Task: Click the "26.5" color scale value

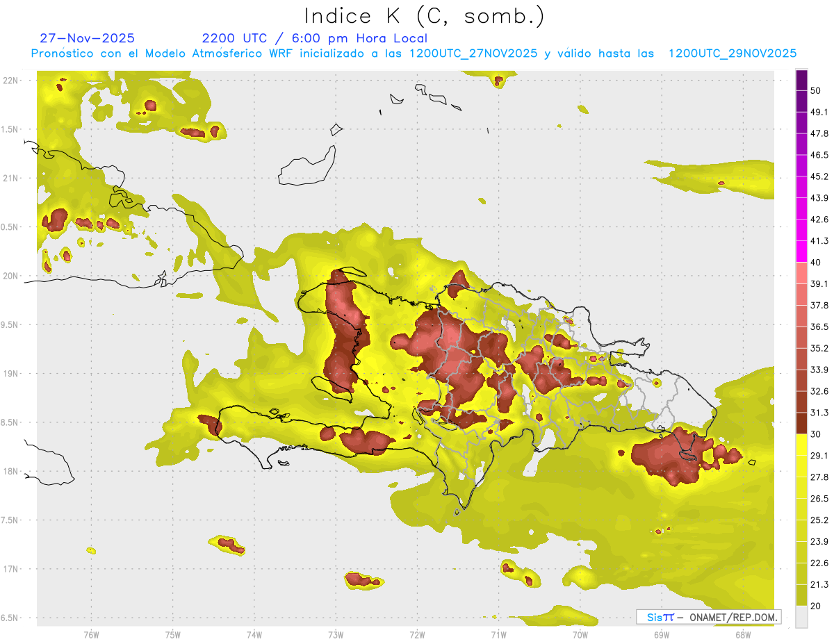Action: tap(820, 499)
